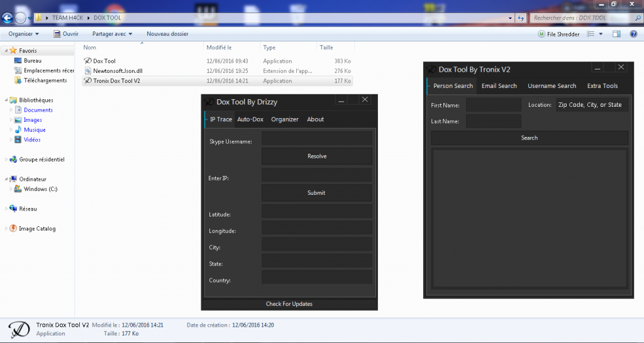Click the help question mark icon
The width and height of the screenshot is (644, 343).
pos(633,34)
